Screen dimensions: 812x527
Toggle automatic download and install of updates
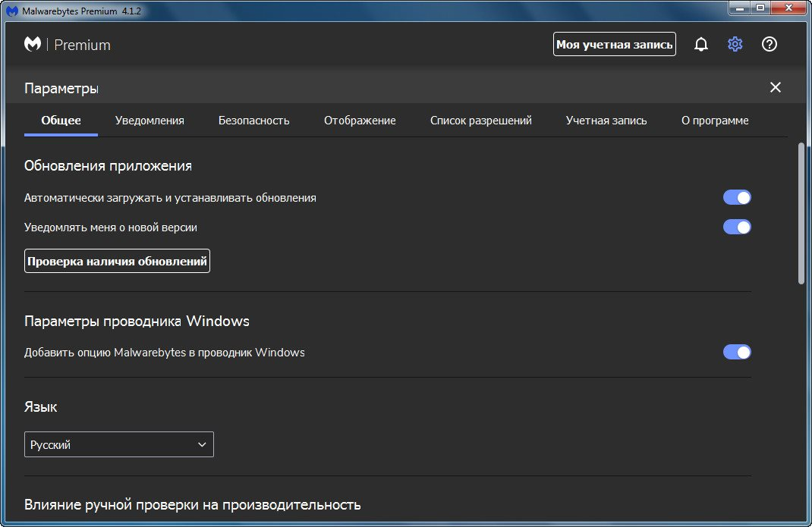(736, 198)
